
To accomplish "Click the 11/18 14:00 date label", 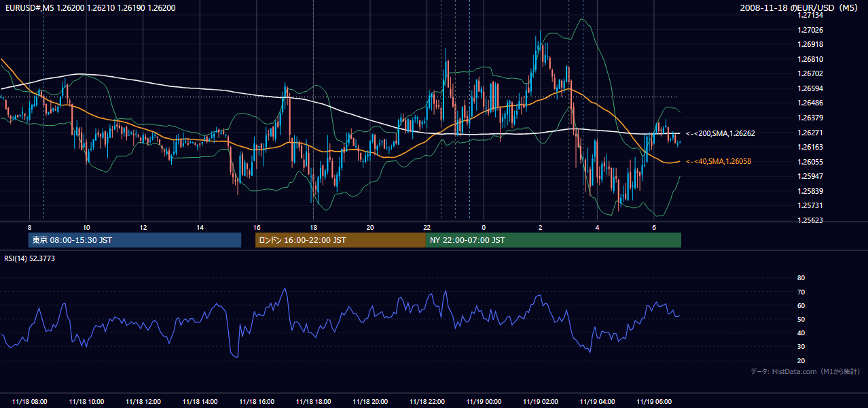I will click(x=200, y=402).
